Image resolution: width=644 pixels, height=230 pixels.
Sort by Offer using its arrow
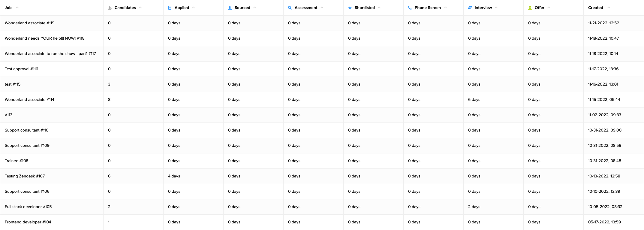(x=549, y=8)
